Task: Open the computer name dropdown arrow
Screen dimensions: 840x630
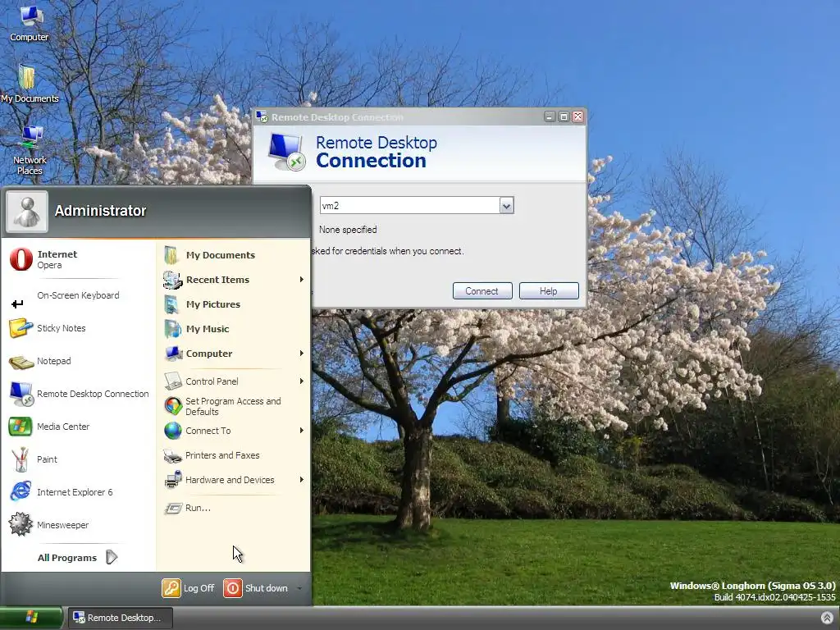Action: [506, 206]
